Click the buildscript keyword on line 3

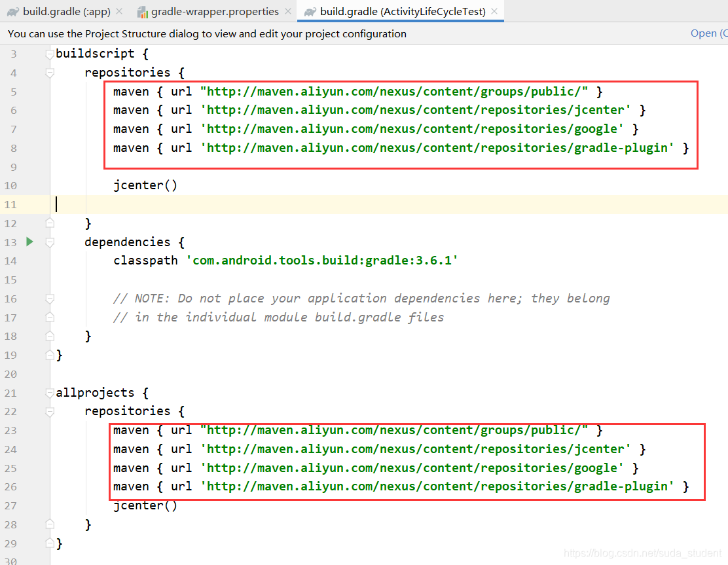tap(95, 54)
